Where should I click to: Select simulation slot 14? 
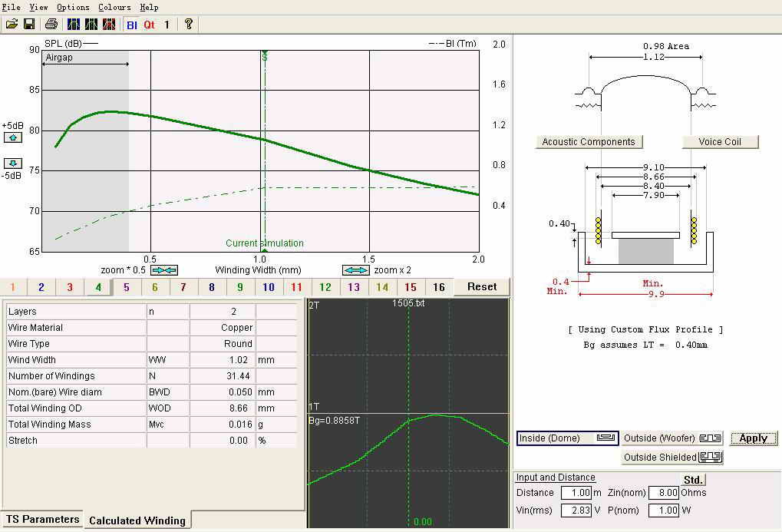point(382,287)
